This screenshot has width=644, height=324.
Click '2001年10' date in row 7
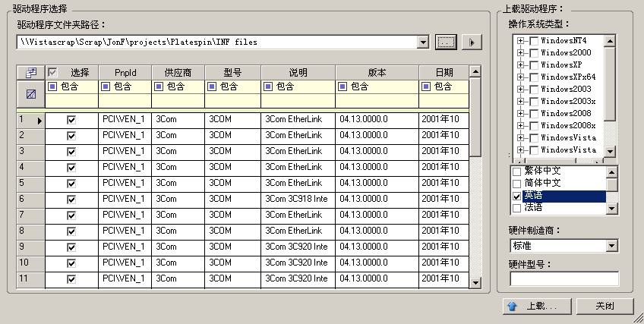(x=440, y=215)
